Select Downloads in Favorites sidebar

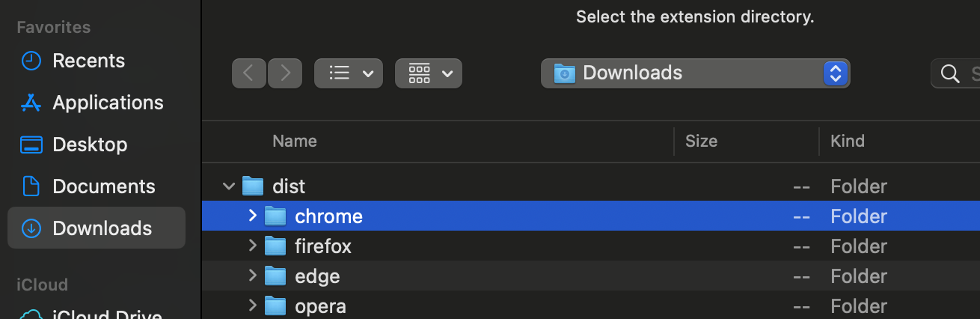tap(97, 228)
